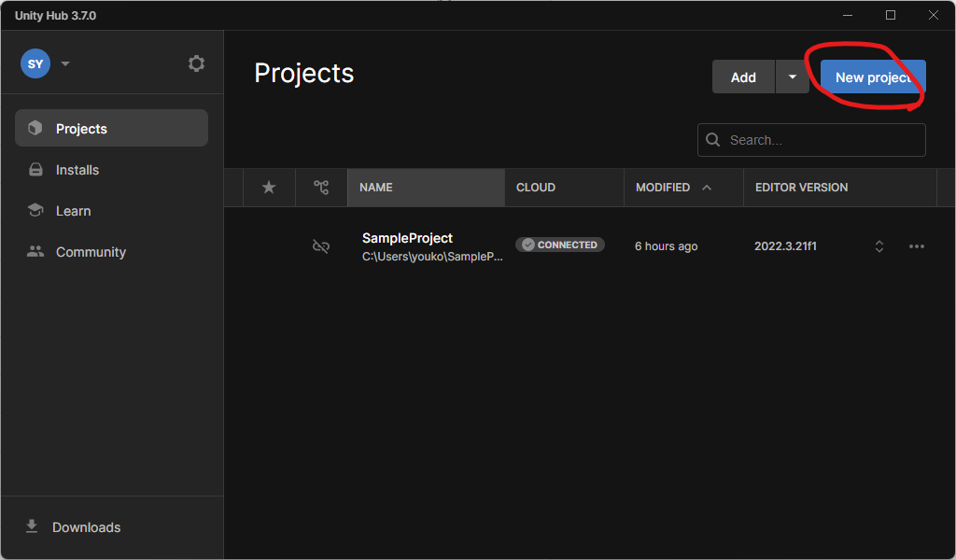Image resolution: width=956 pixels, height=560 pixels.
Task: Click the SampleProject path text
Action: click(432, 257)
